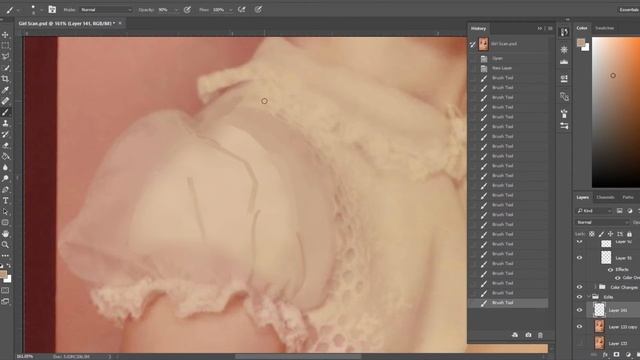Viewport: 640px width, 360px height.
Task: Toggle lock all padlock icon
Action: (629, 234)
